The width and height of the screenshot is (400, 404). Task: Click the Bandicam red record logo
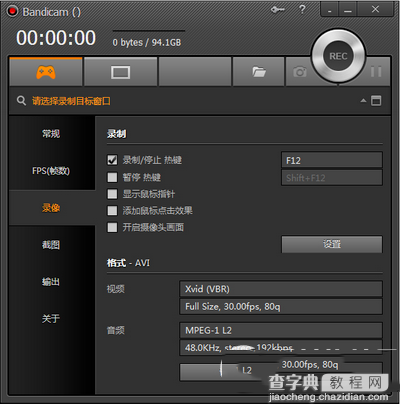pos(13,12)
